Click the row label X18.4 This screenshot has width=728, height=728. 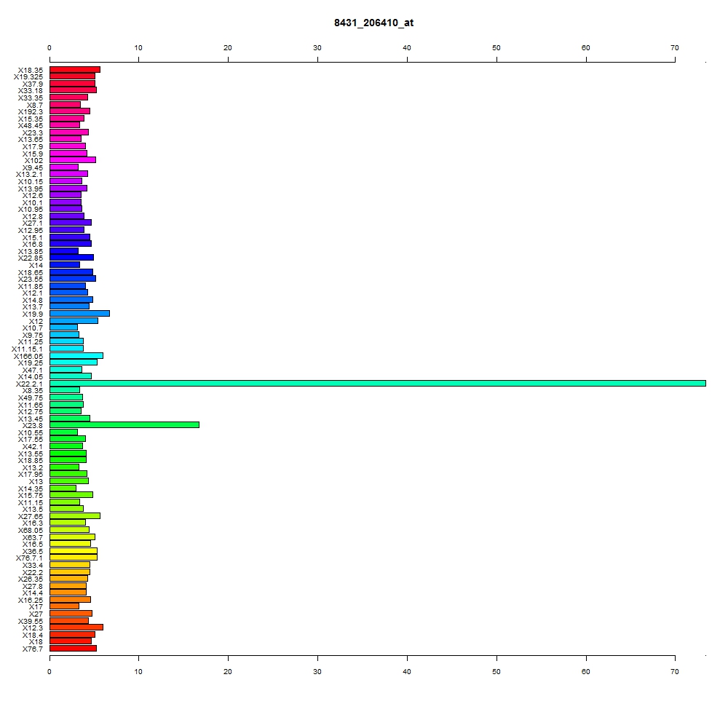coord(33,635)
